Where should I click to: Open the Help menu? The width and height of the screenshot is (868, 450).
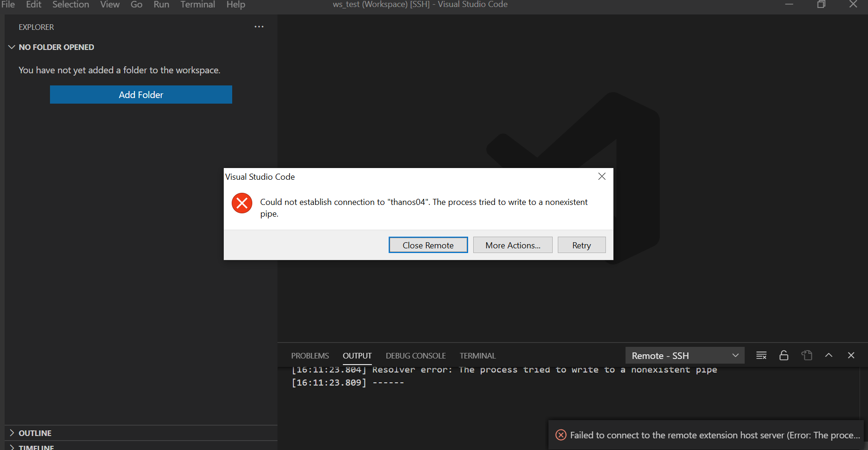235,4
